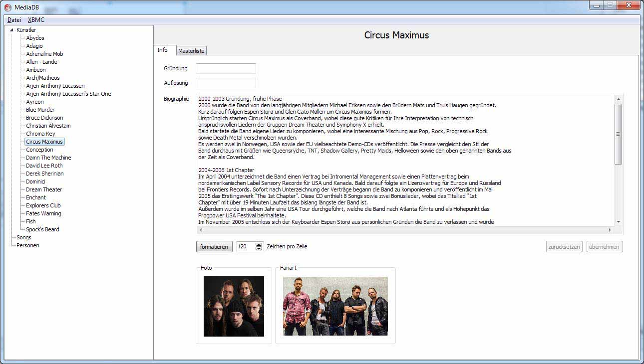The height and width of the screenshot is (364, 644).
Task: Select Ayreon in the tree
Action: pyautogui.click(x=35, y=102)
